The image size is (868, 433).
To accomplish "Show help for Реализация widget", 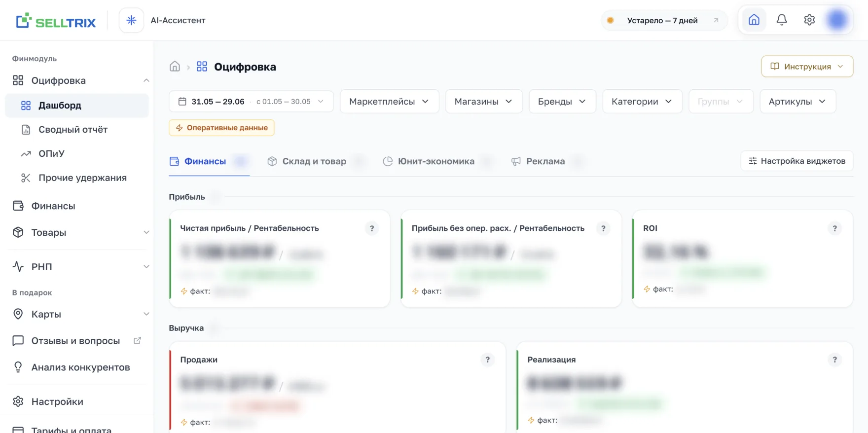I will click(834, 360).
